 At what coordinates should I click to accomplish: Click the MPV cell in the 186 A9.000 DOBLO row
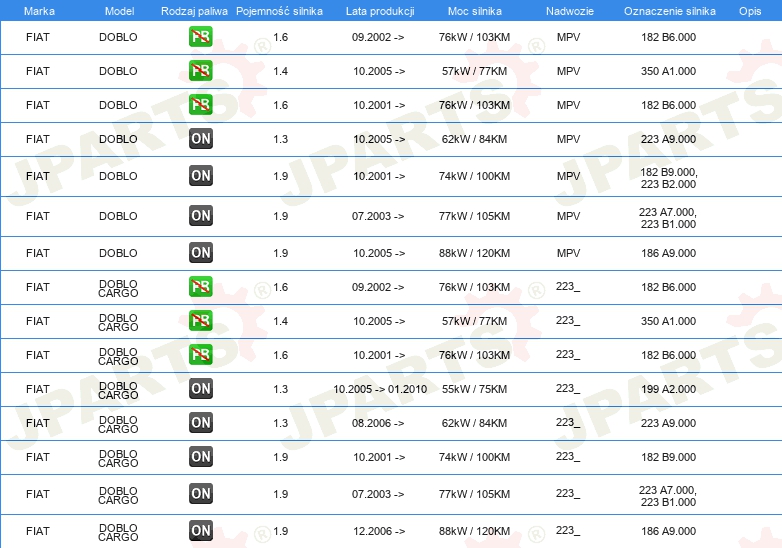[x=569, y=253]
